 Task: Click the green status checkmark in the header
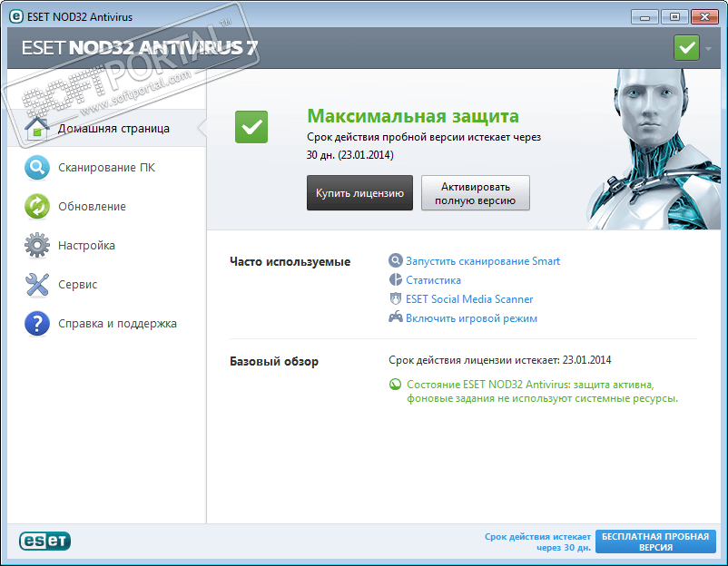[686, 48]
